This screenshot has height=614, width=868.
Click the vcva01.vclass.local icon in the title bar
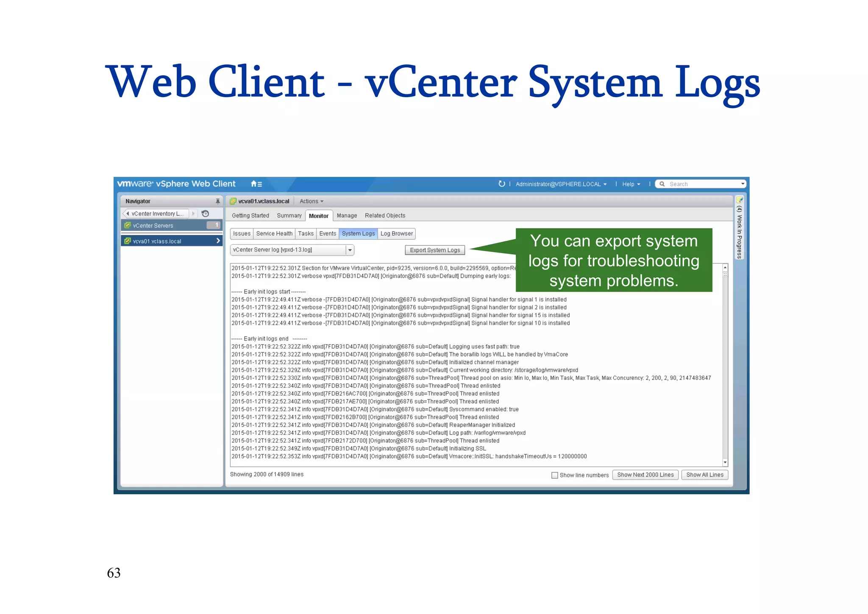coord(233,201)
